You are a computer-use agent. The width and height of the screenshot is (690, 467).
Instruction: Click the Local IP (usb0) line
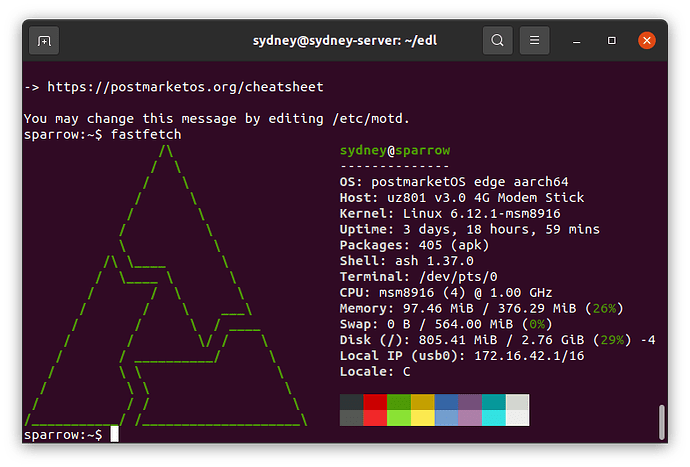pos(462,356)
